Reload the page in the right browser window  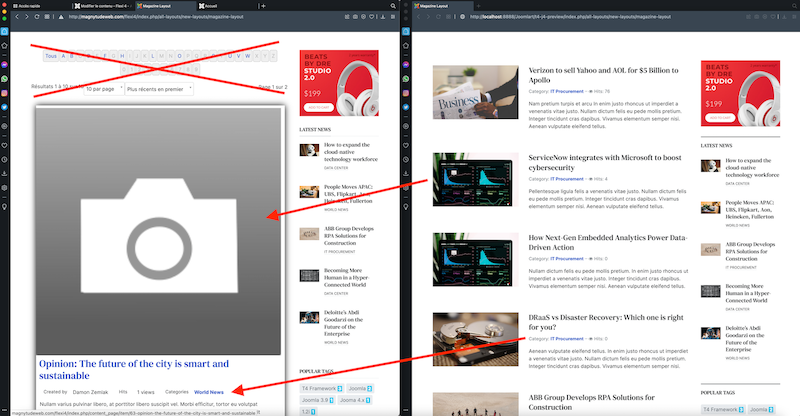(438, 17)
